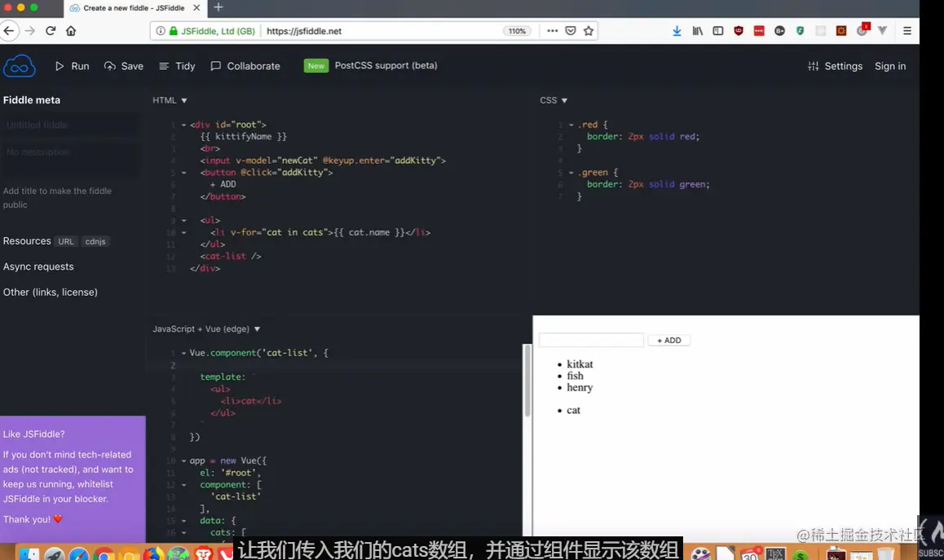This screenshot has width=944, height=560.
Task: Click the cdnjs resource badge
Action: 95,241
